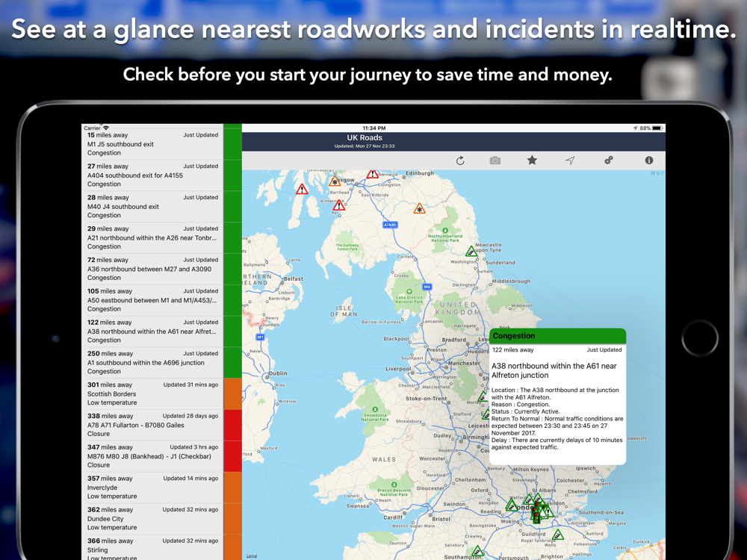This screenshot has height=560, width=747.
Task: Tap the popup title A38 northbound within the A61
Action: (x=554, y=370)
